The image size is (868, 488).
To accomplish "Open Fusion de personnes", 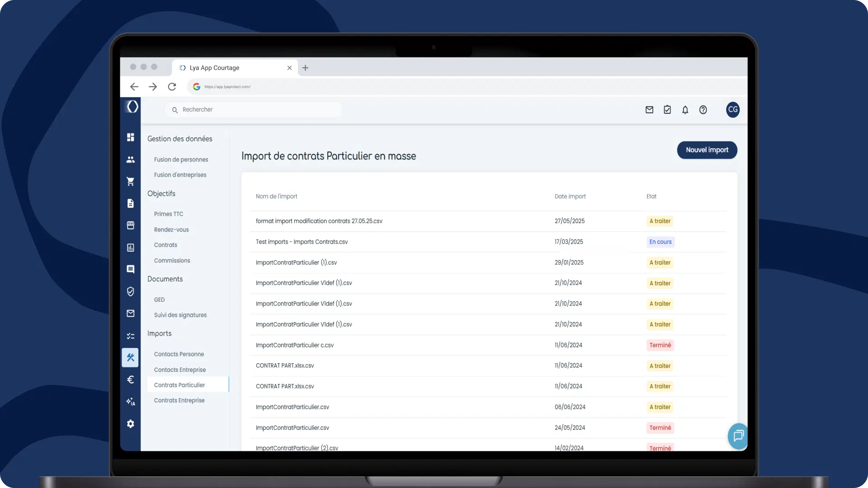I will [x=181, y=160].
